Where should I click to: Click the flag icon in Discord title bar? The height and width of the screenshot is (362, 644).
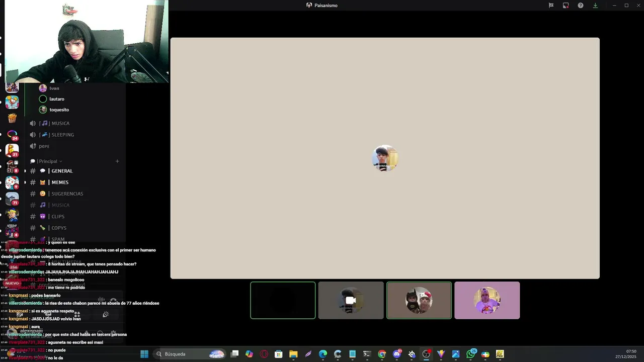point(551,6)
